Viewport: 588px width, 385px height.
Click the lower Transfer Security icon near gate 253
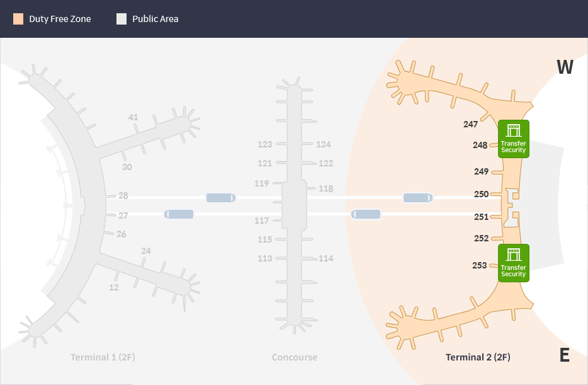tap(513, 263)
